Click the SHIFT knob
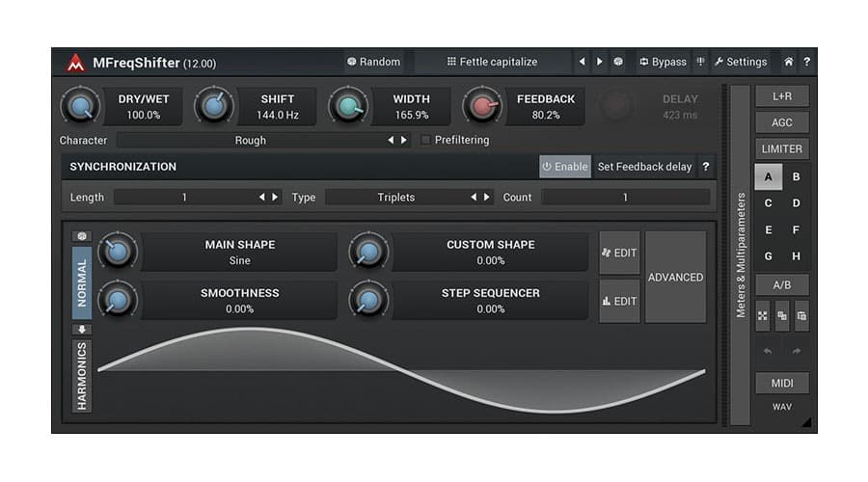The width and height of the screenshot is (868, 482). click(215, 106)
